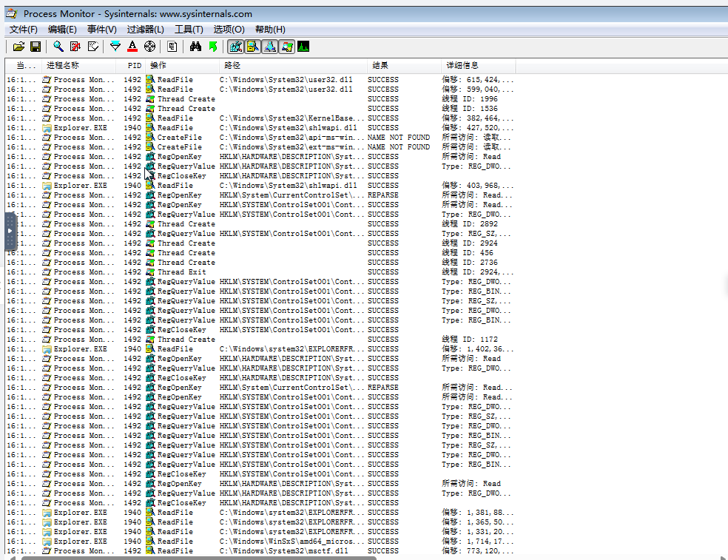Click the horizontal scrollbar at the bottom
The image size is (728, 560).
(200, 557)
